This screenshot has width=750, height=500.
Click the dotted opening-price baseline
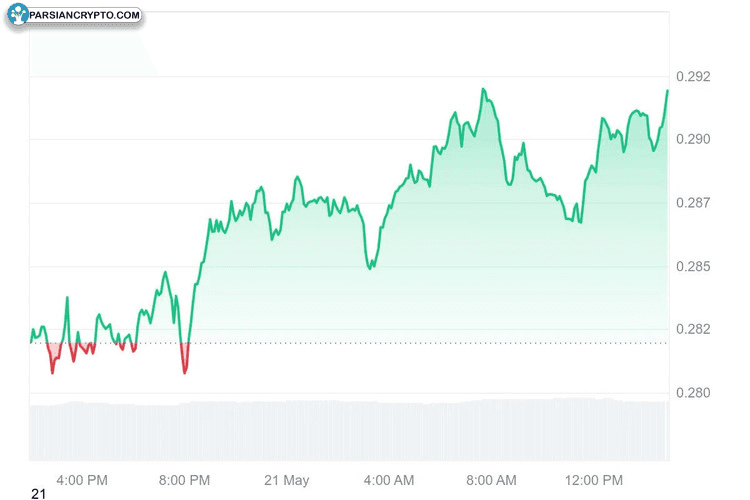[349, 343]
